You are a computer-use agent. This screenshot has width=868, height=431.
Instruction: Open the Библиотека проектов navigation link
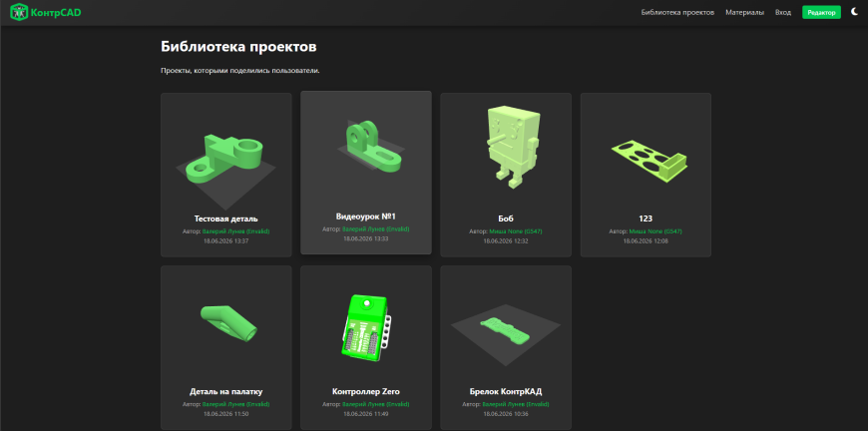point(677,12)
